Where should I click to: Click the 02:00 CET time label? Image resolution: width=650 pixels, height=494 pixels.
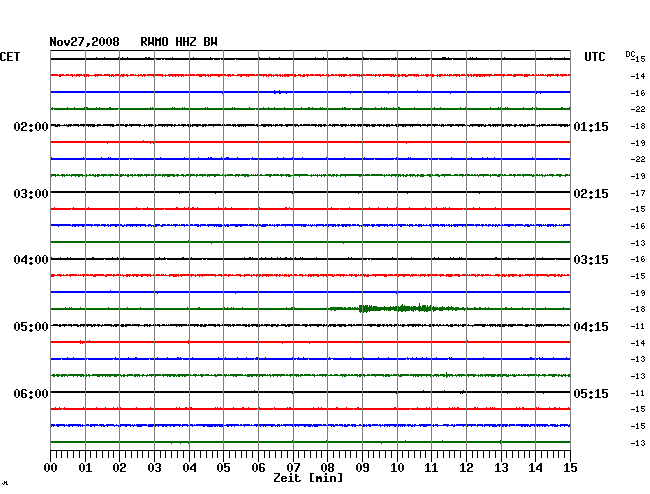pos(31,126)
